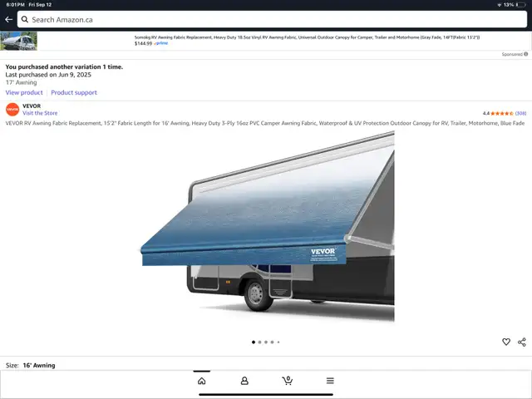Open the (308) reviews count link
Screen dimensions: 532x399
click(x=521, y=113)
